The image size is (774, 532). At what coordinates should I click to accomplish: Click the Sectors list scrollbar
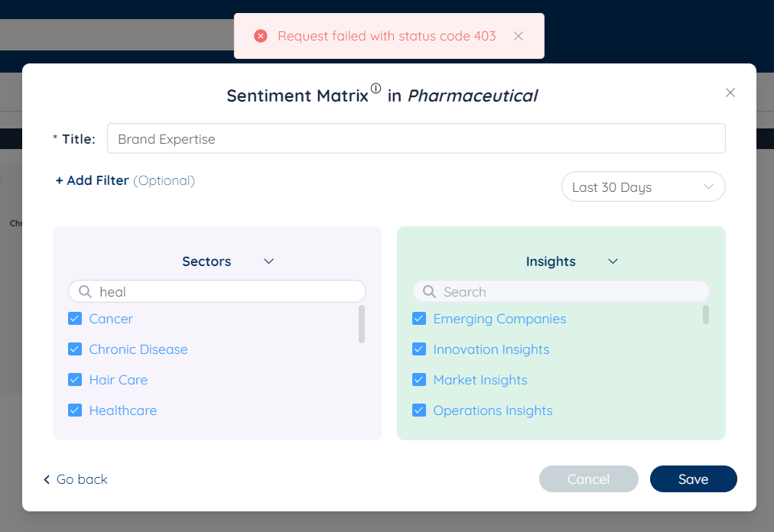click(362, 324)
